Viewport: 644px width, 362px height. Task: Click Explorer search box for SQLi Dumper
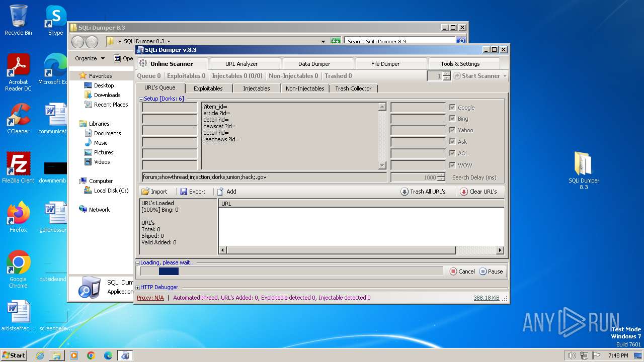point(400,42)
